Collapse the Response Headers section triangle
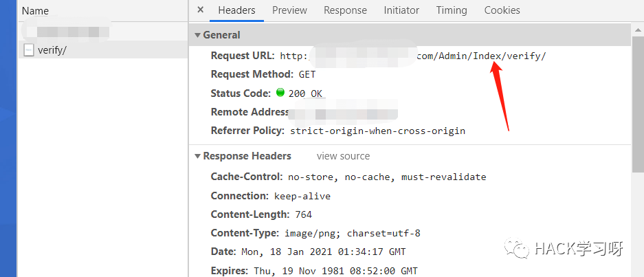The height and width of the screenshot is (277, 644). click(x=198, y=156)
